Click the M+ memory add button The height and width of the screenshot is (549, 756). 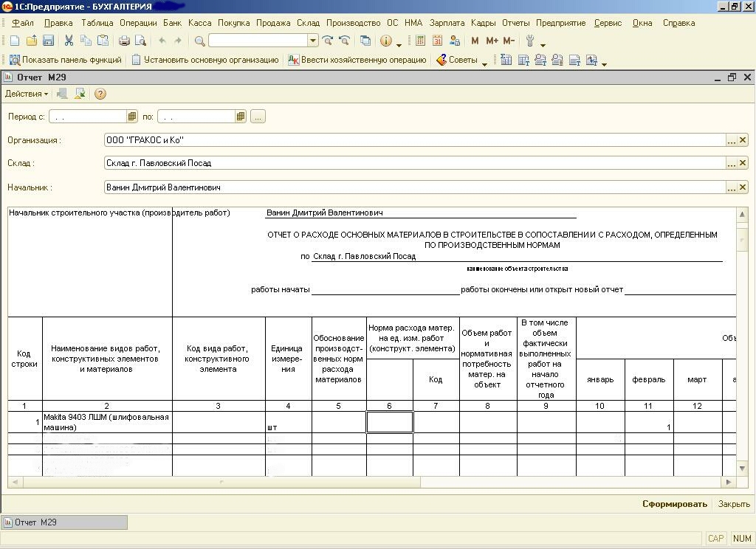click(492, 41)
